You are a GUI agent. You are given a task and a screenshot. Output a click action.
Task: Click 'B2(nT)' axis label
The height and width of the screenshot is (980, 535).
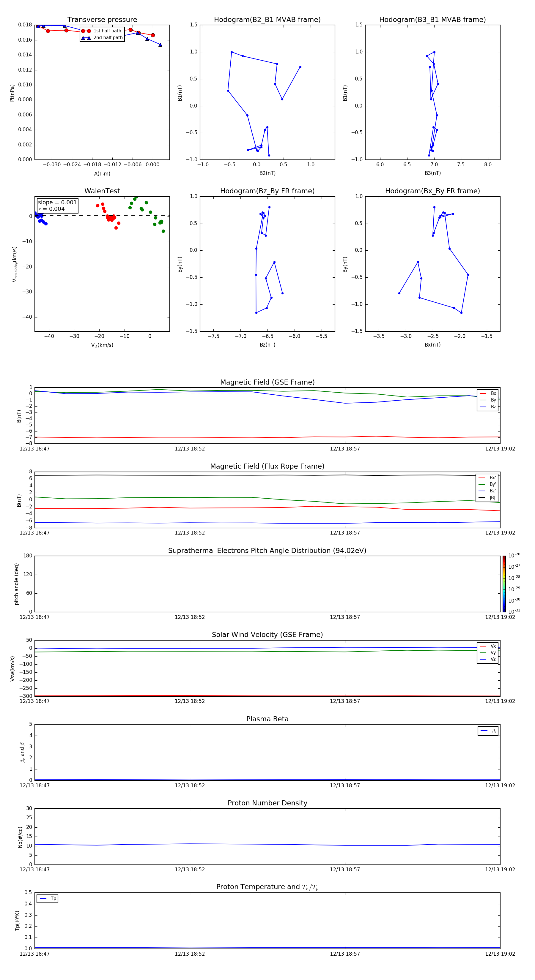tap(267, 173)
